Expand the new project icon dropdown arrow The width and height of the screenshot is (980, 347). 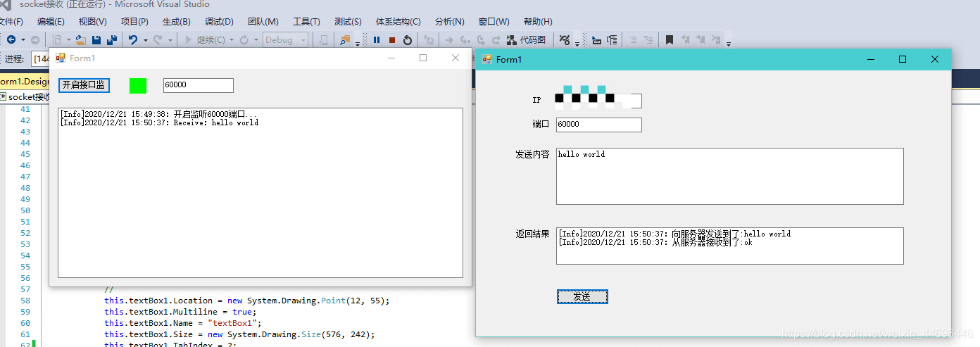click(68, 40)
